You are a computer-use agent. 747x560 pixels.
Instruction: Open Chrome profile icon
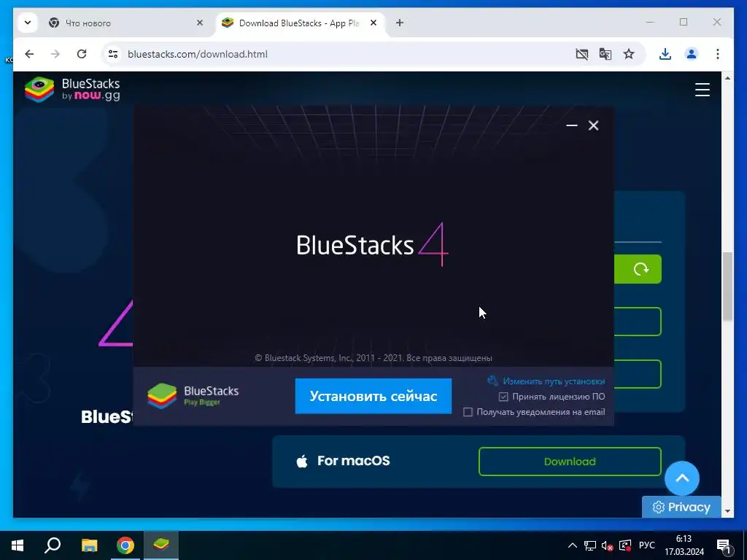tap(692, 54)
